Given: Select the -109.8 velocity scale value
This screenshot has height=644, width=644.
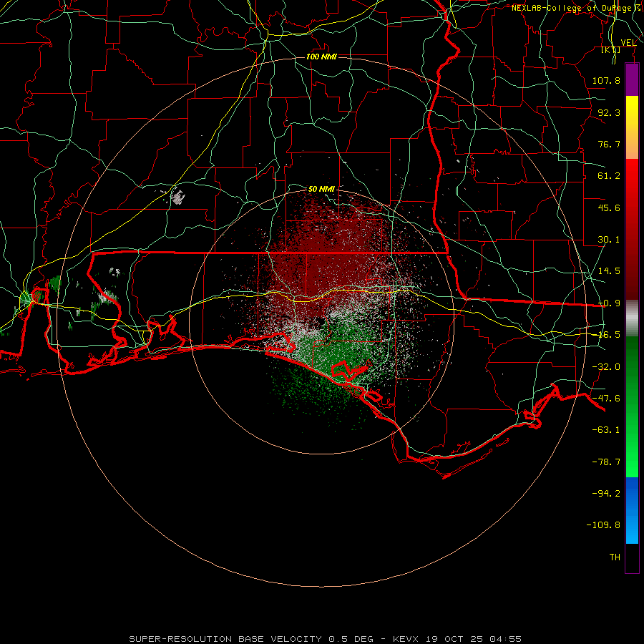Looking at the screenshot, I should pyautogui.click(x=603, y=525).
